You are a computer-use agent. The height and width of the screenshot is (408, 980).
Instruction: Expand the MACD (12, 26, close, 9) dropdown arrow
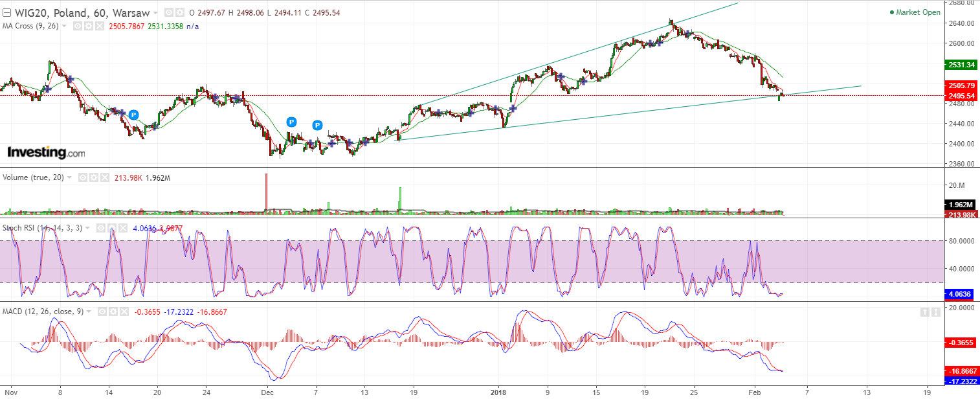[89, 312]
